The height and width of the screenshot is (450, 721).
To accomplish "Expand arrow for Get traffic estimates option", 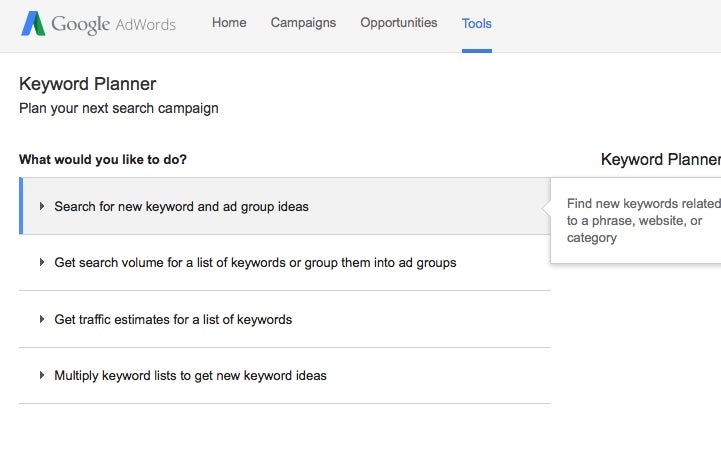I will click(42, 319).
